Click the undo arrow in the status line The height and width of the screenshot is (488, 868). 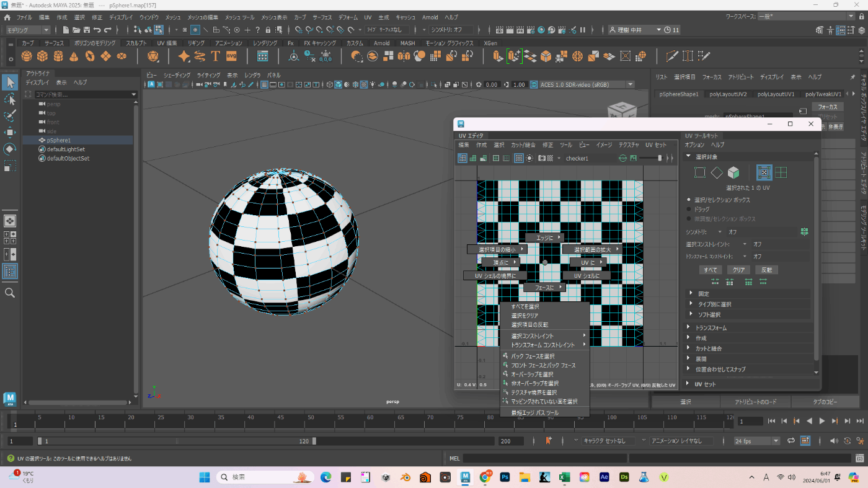97,30
